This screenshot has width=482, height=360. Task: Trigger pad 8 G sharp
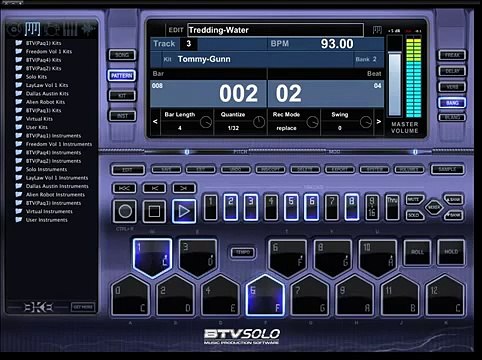(x=333, y=257)
